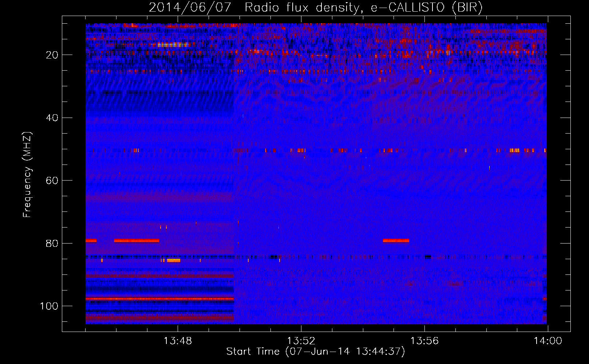Click the 13:52 time tick label
The height and width of the screenshot is (364, 589).
301,341
